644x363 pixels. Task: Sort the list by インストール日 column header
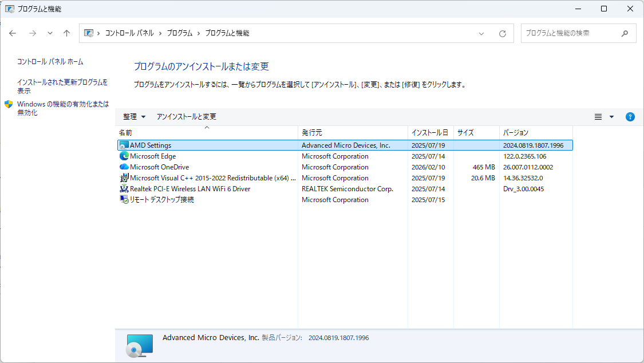click(429, 133)
